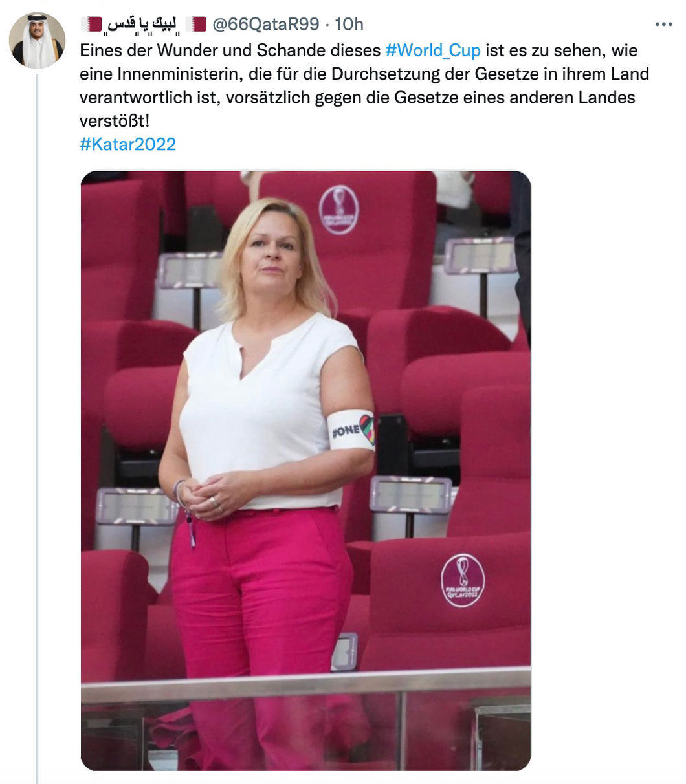Open the tweet via the 10h timestamp
The width and height of the screenshot is (686, 784).
[349, 24]
